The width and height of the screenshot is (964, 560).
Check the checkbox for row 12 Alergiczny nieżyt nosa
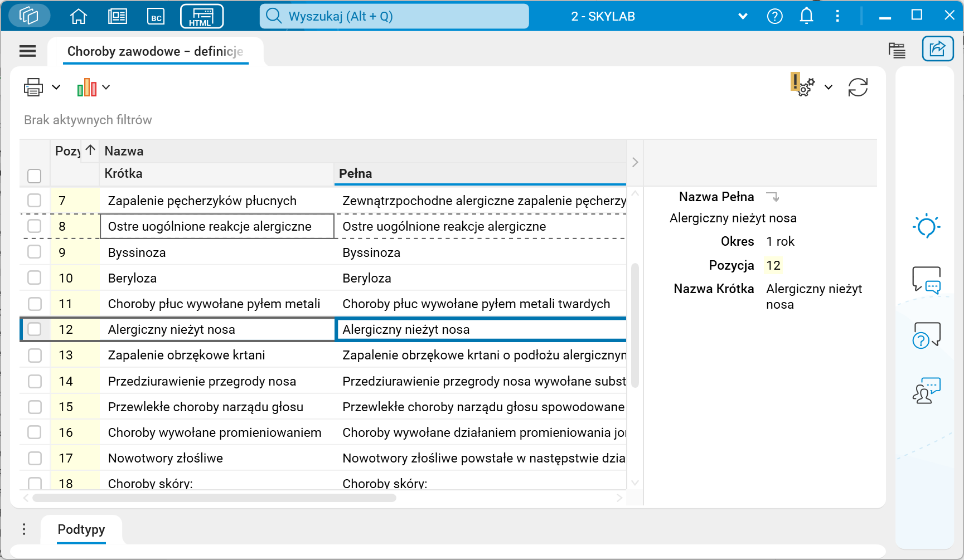tap(34, 329)
